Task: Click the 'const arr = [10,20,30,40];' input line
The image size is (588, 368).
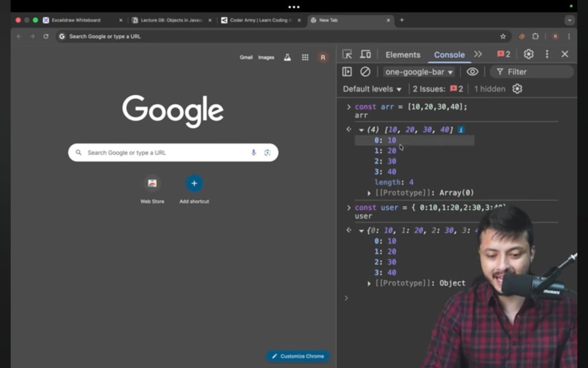Action: coord(411,106)
